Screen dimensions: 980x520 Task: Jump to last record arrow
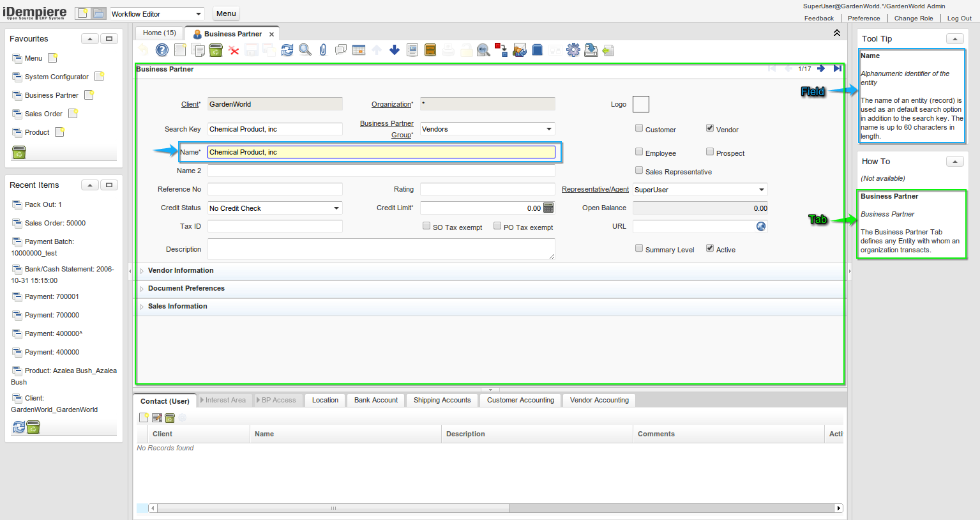tap(837, 68)
